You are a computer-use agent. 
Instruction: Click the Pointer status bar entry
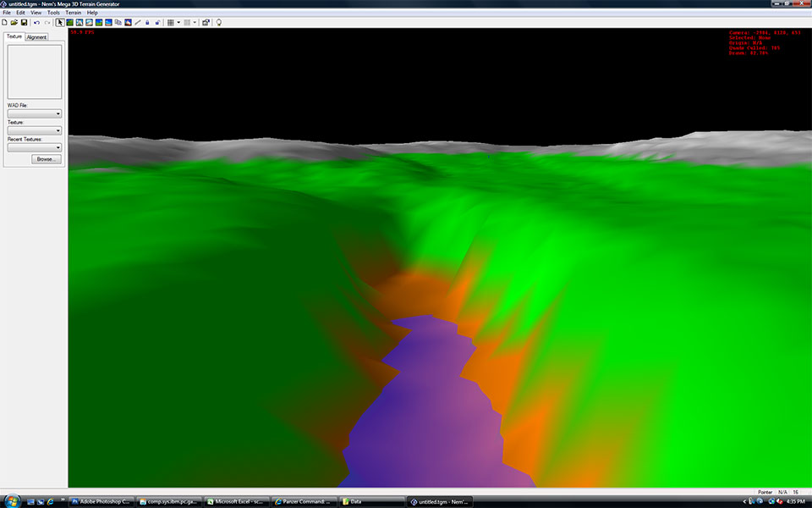(765, 492)
